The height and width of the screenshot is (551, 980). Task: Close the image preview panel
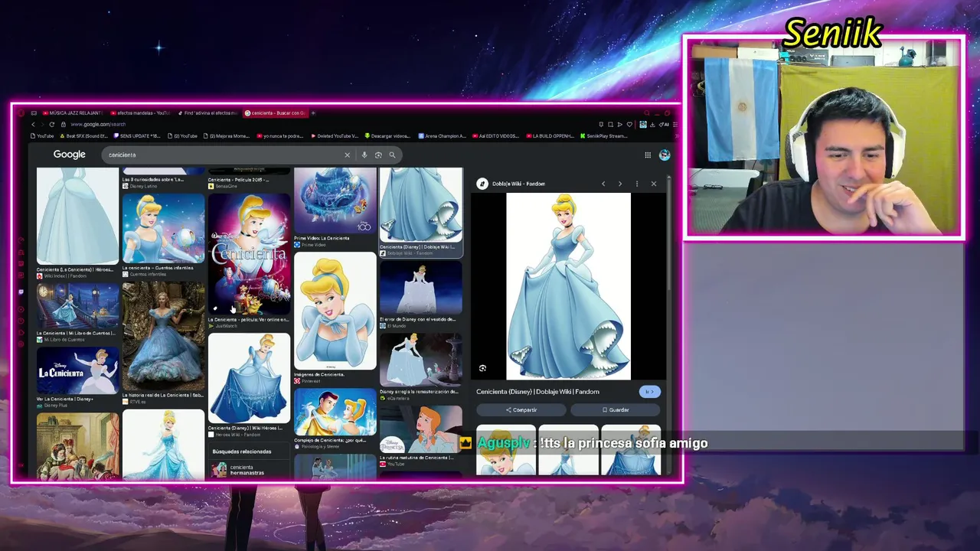tap(654, 184)
